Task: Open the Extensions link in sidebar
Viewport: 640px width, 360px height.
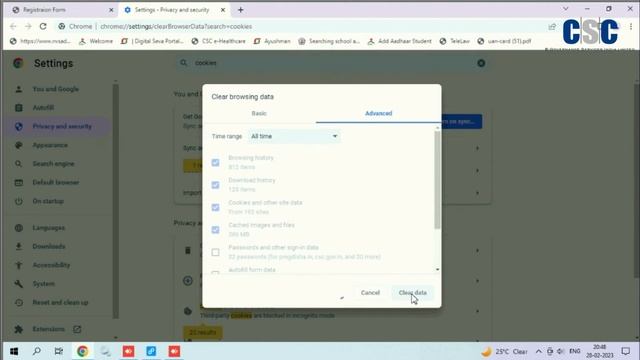Action: coord(49,329)
